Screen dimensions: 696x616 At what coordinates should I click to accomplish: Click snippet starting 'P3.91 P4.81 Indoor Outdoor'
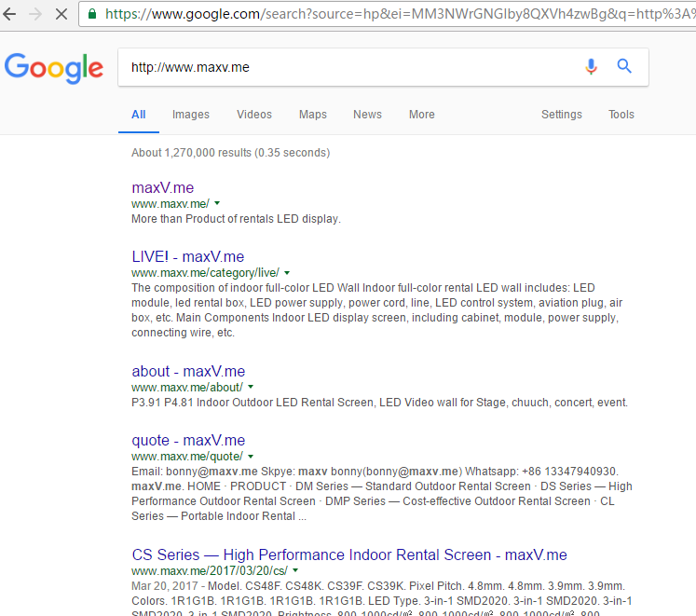pos(379,403)
